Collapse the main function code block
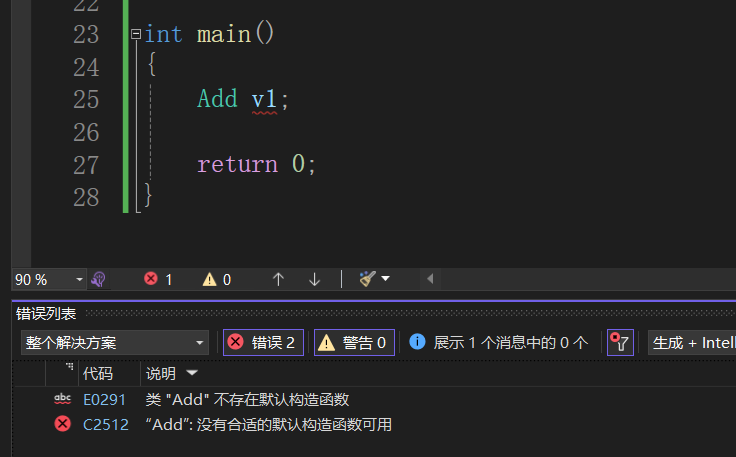 [x=136, y=34]
